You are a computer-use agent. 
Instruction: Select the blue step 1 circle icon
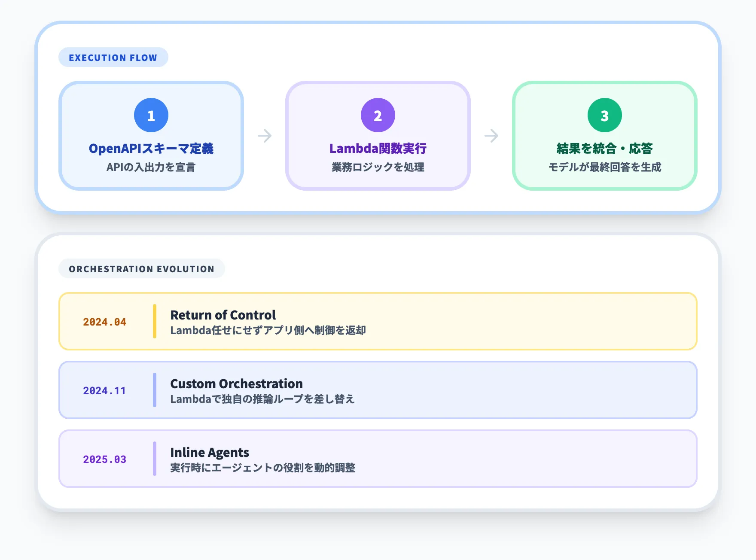[x=151, y=115]
